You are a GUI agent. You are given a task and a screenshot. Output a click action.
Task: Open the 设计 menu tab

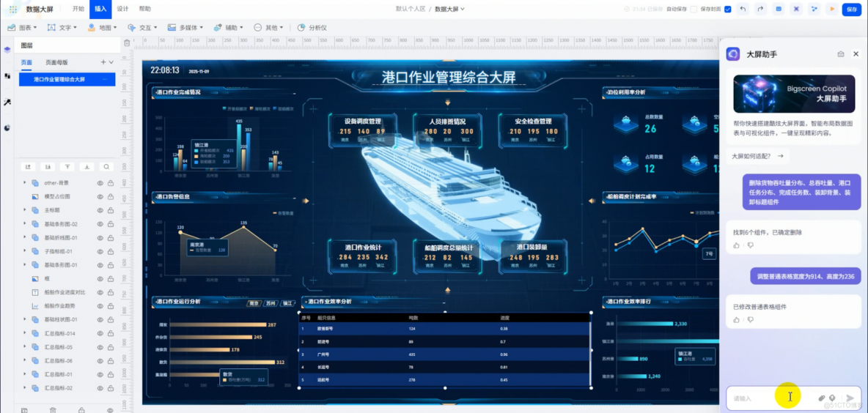(x=122, y=9)
